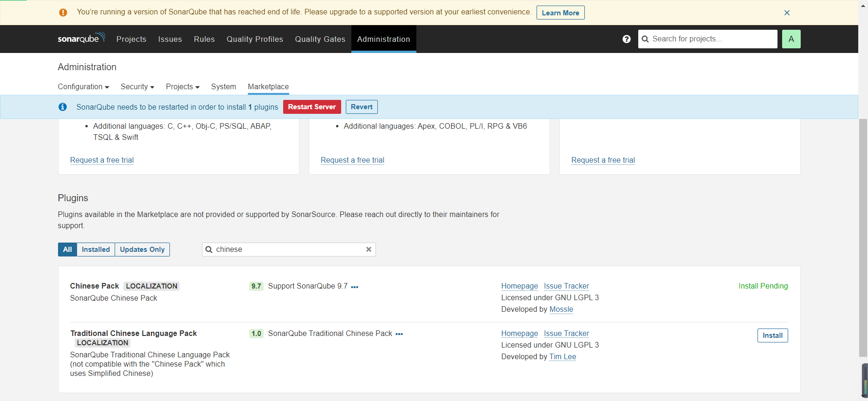Open Rules in the top navigation
868x401 pixels.
204,39
